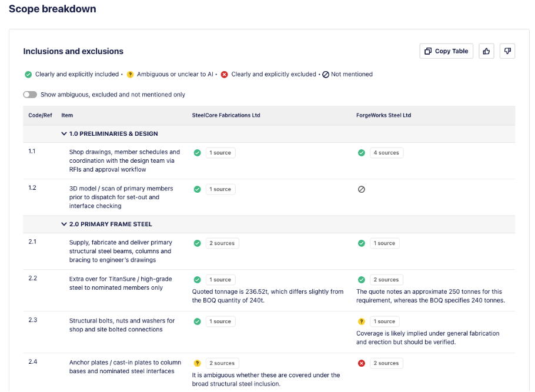
Task: Click ambiguous yellow icon for ForgeWorks row 2.3
Action: click(x=361, y=321)
